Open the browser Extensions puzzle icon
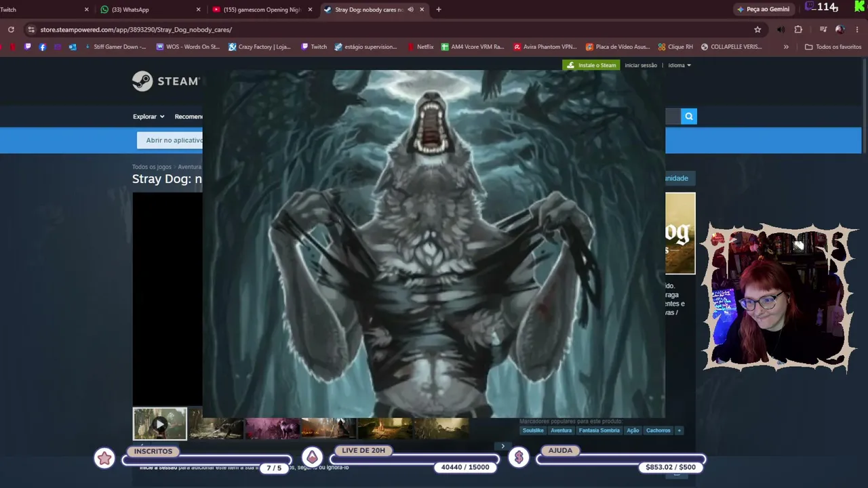 [798, 30]
